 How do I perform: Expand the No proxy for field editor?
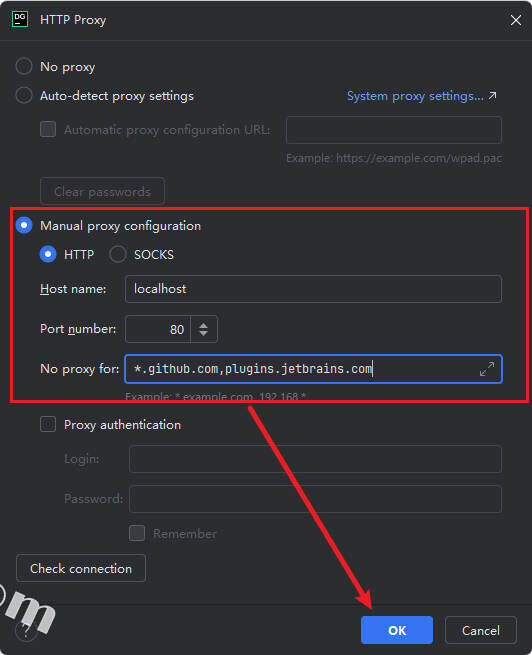[486, 369]
